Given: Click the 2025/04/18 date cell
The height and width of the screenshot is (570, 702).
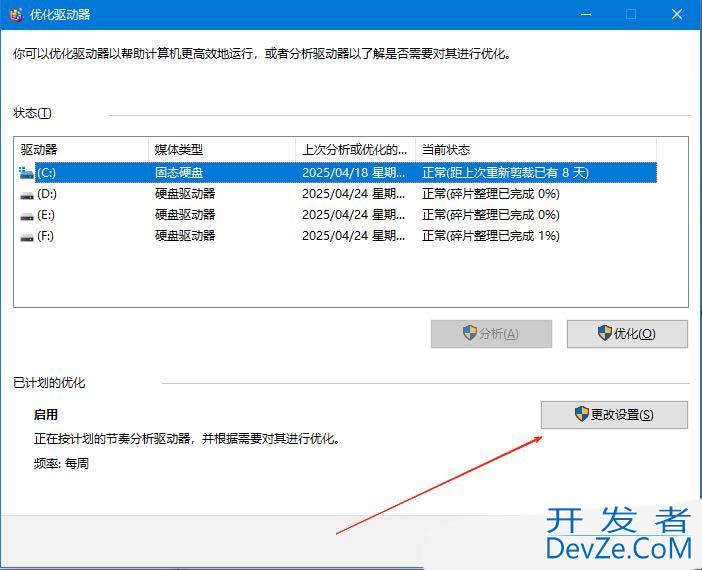Looking at the screenshot, I should coord(354,173).
